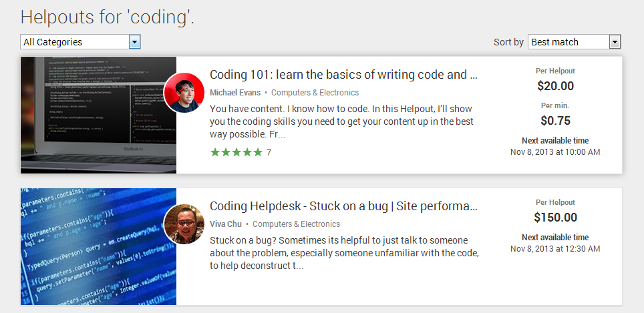Click the $20.00 per Helpout price
644x313 pixels.
555,86
